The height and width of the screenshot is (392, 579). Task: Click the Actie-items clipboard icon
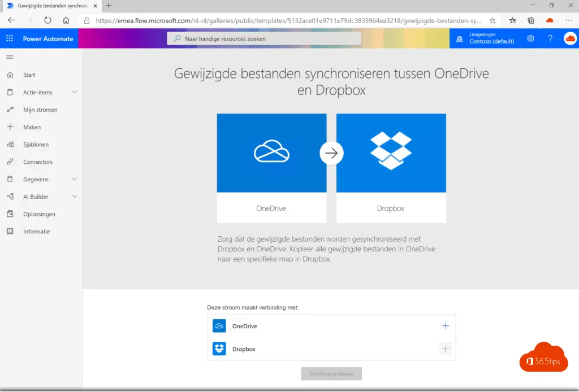(10, 92)
